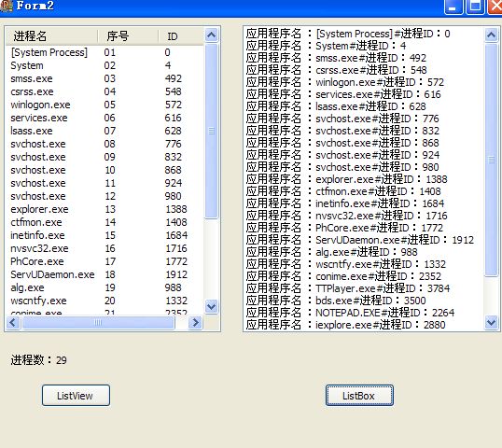Image resolution: width=502 pixels, height=448 pixels.
Task: Select the NOTEPAD.EXE entry in the ListBox
Action: tap(364, 313)
